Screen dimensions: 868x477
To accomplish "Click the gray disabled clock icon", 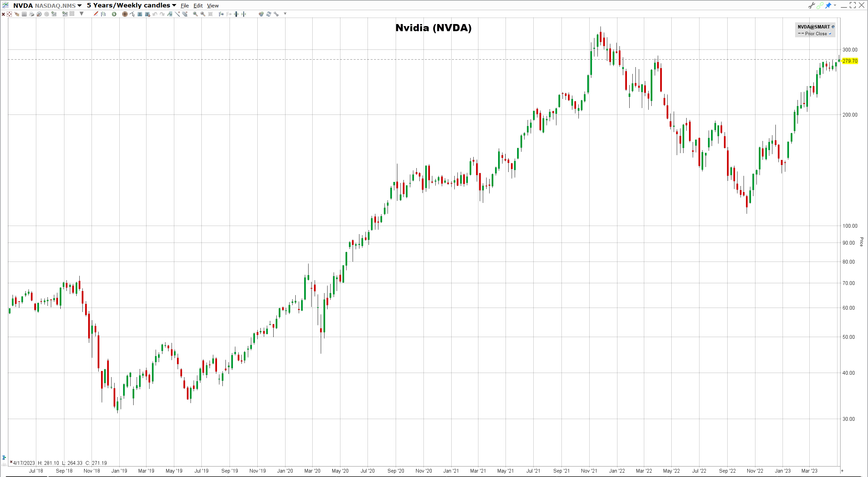I will (46, 14).
